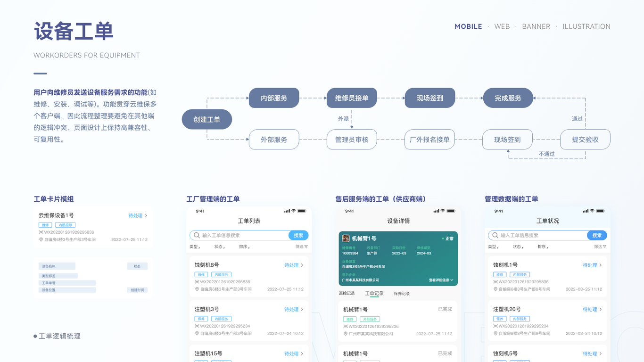
Task: Select WEB in top navigation
Action: (x=502, y=26)
